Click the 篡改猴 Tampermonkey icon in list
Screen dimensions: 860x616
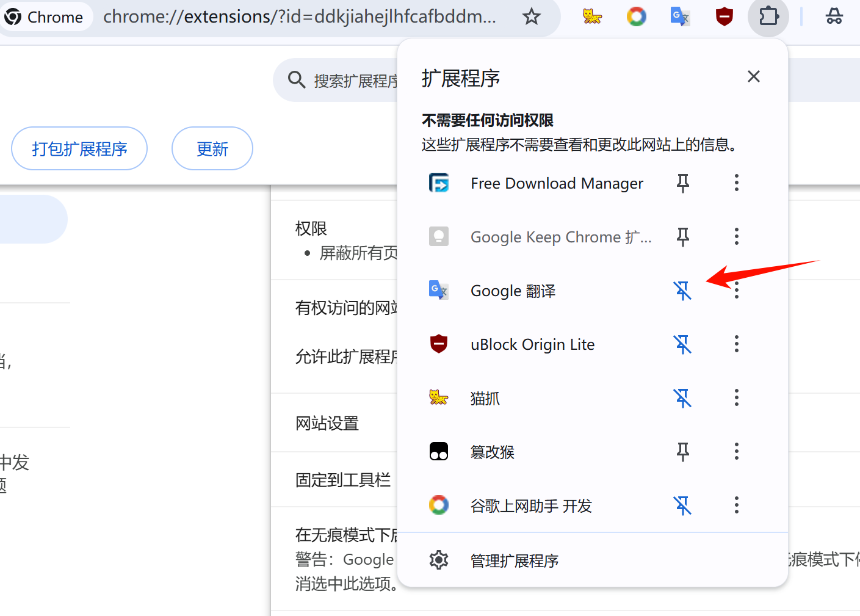coord(439,451)
